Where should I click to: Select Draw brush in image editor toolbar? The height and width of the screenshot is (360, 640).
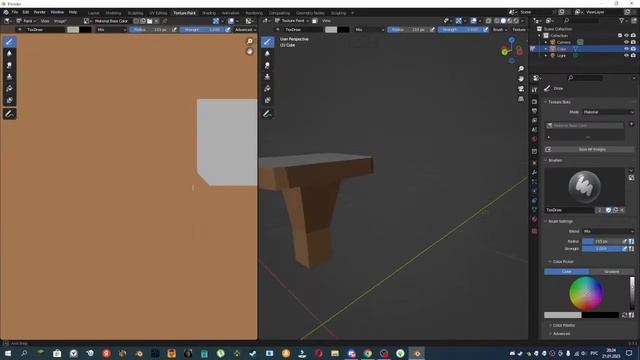click(x=9, y=42)
